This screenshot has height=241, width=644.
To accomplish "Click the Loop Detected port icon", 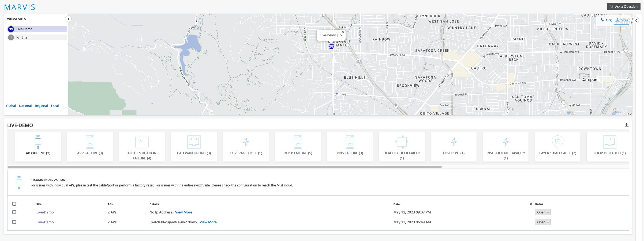I will click(x=609, y=142).
